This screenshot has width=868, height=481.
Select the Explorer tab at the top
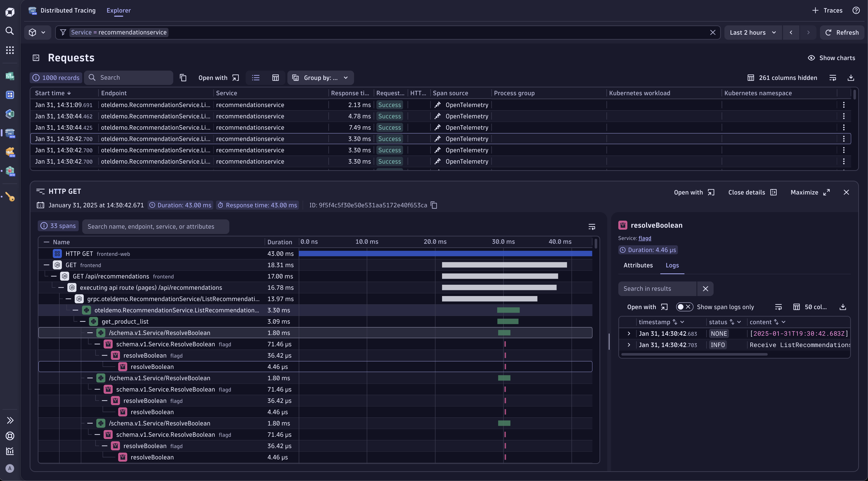click(x=118, y=10)
